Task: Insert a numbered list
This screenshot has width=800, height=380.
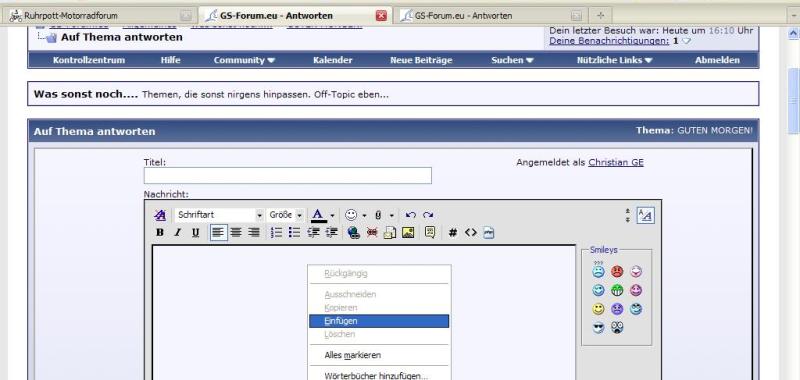Action: (x=277, y=233)
